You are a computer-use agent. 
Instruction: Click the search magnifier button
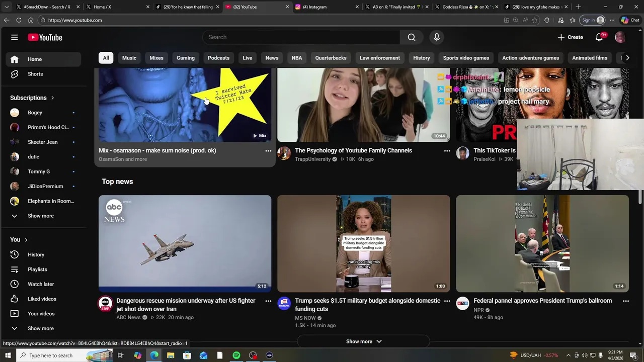coord(412,37)
